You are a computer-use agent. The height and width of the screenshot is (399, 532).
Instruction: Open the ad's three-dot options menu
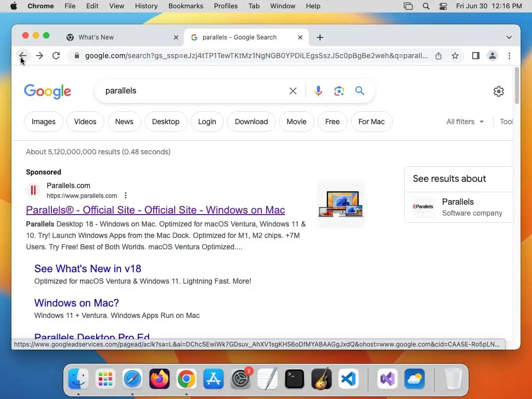[x=126, y=195]
